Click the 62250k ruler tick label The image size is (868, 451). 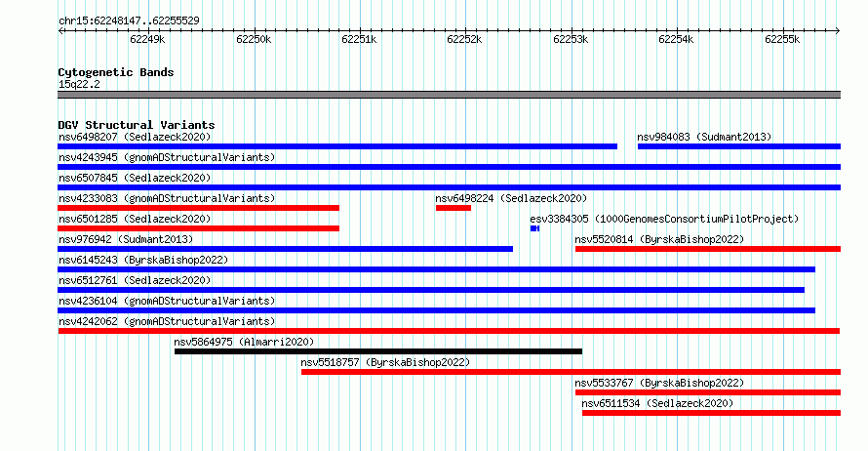point(254,39)
